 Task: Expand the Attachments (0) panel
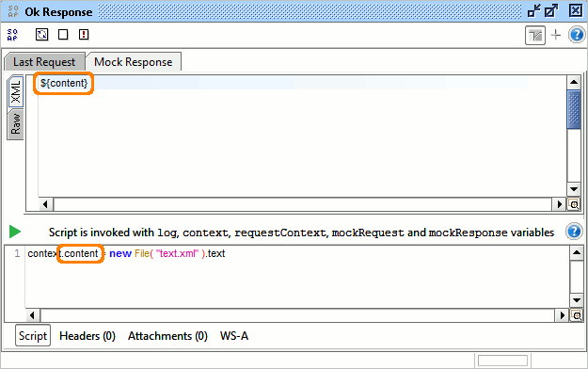coord(167,336)
